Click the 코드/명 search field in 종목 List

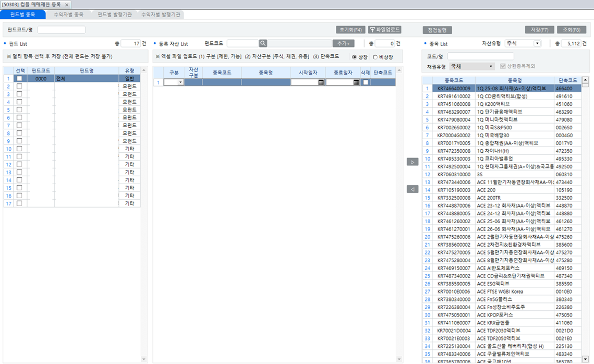click(x=480, y=56)
